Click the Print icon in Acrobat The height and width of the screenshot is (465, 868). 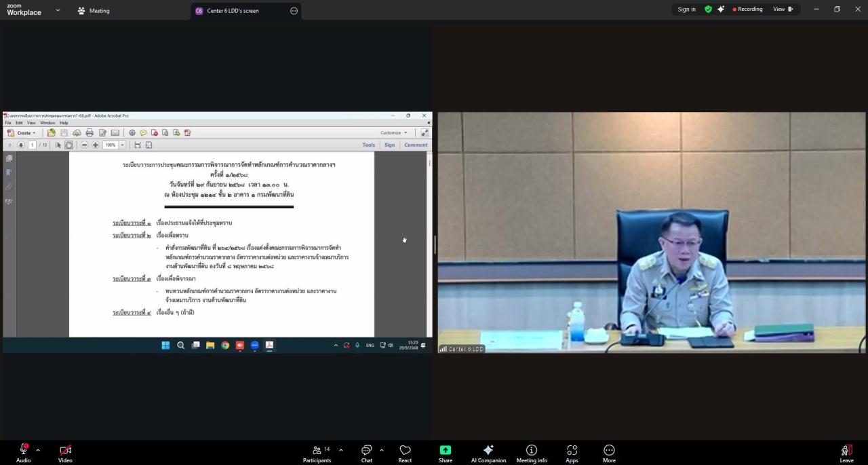click(90, 133)
